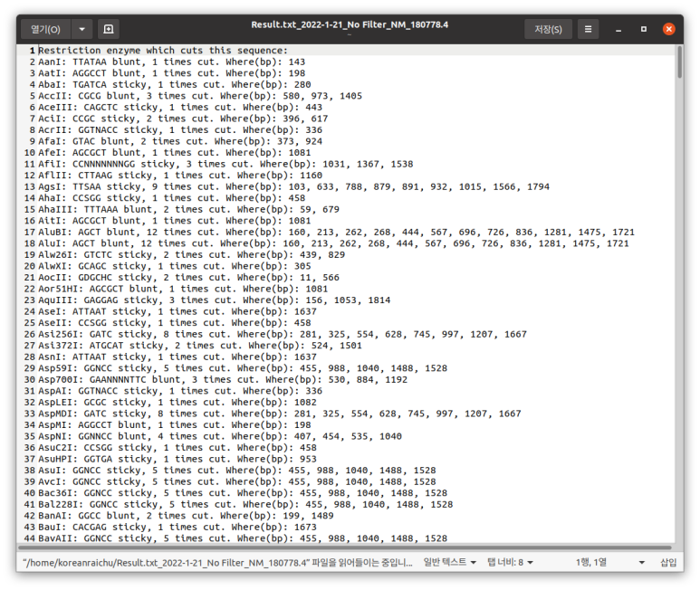This screenshot has height=590, width=700.
Task: Click the AfiI: CCNNNNNNNGG line
Action: pyautogui.click(x=225, y=164)
